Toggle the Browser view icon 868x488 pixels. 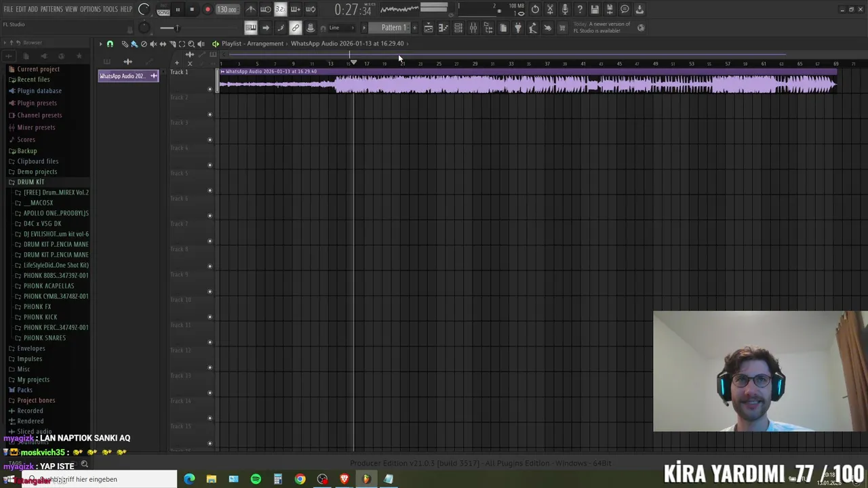[x=488, y=28]
